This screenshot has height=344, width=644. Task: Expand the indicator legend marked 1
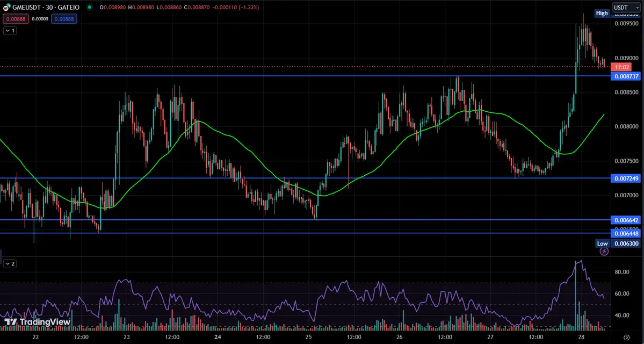click(x=10, y=31)
